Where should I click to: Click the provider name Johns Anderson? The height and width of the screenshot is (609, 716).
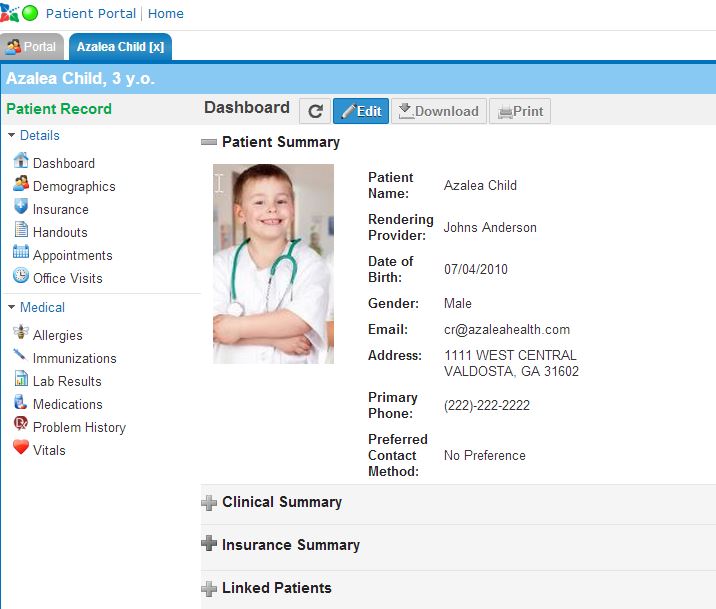coord(490,227)
